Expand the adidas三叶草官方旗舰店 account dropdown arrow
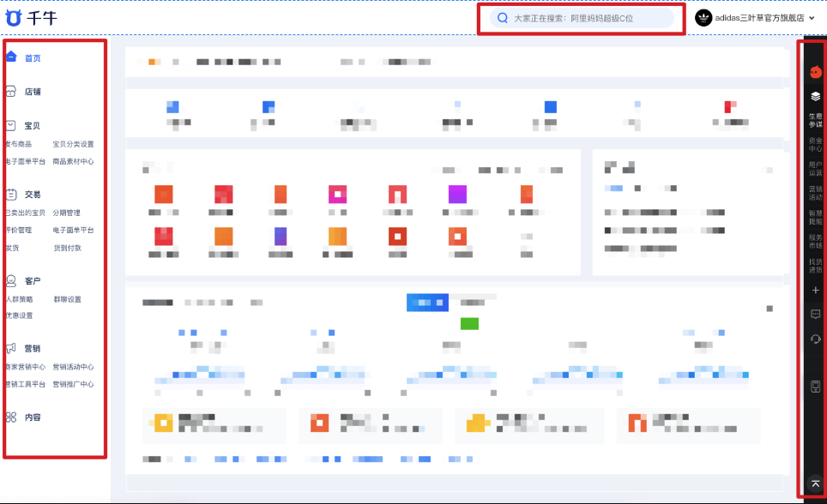 (x=812, y=18)
